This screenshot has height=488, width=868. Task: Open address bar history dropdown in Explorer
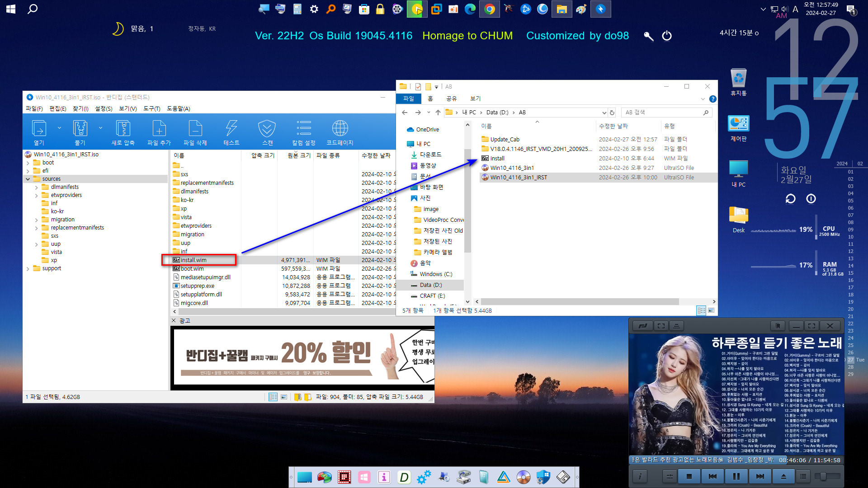coord(604,113)
